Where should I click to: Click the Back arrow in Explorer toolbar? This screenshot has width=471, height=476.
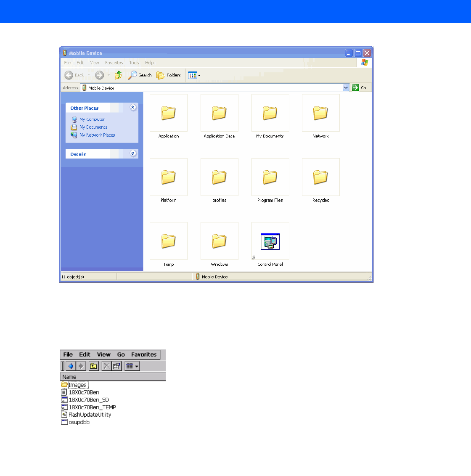[x=74, y=75]
